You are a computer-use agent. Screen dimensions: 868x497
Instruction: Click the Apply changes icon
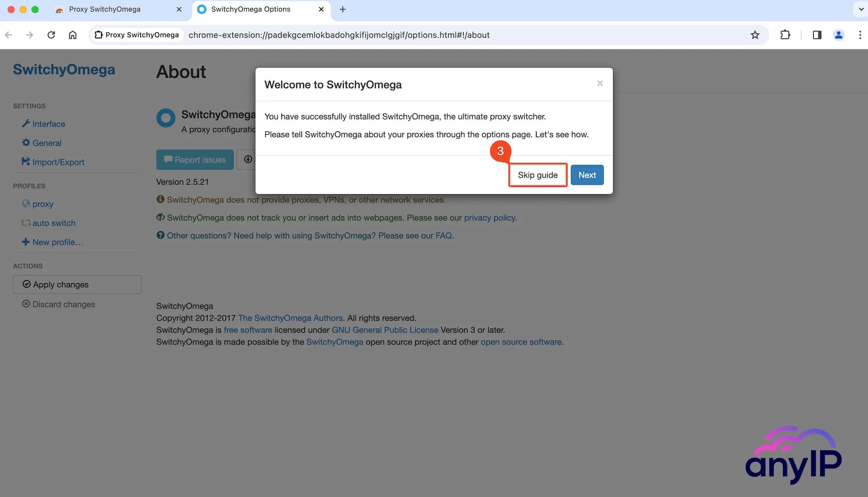click(26, 284)
